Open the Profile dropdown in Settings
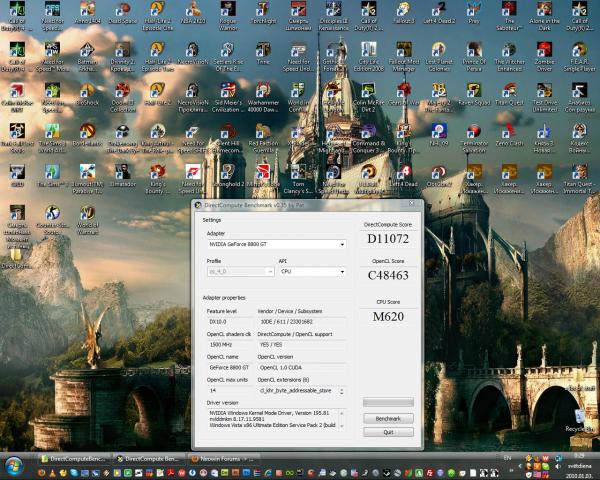600x480 pixels. (241, 271)
